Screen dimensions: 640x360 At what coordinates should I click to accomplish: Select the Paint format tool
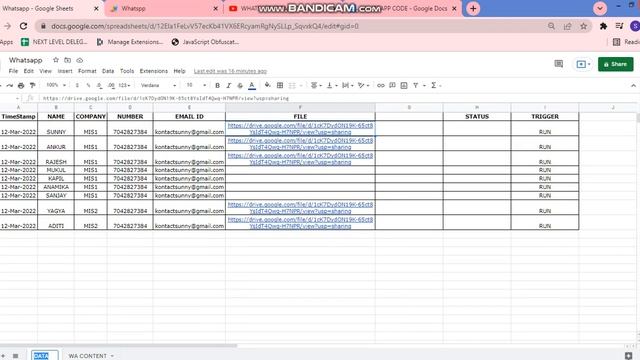click(32, 85)
